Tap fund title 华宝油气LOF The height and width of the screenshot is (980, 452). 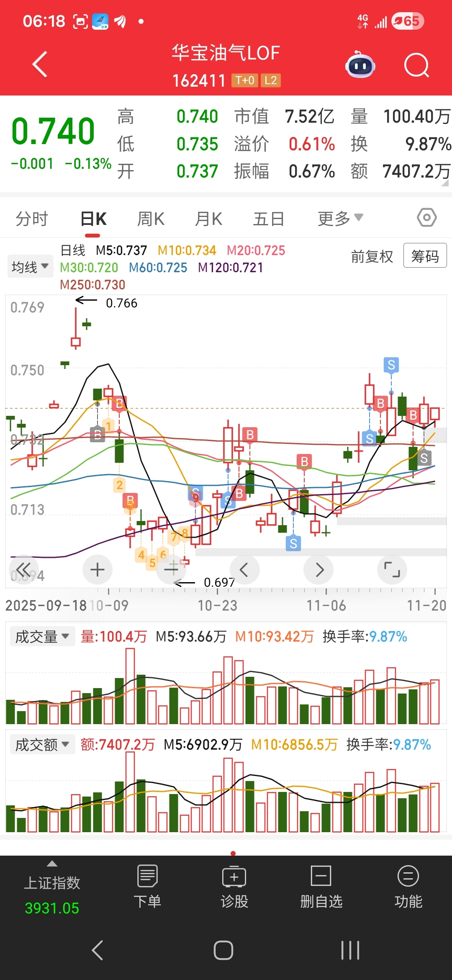226,53
